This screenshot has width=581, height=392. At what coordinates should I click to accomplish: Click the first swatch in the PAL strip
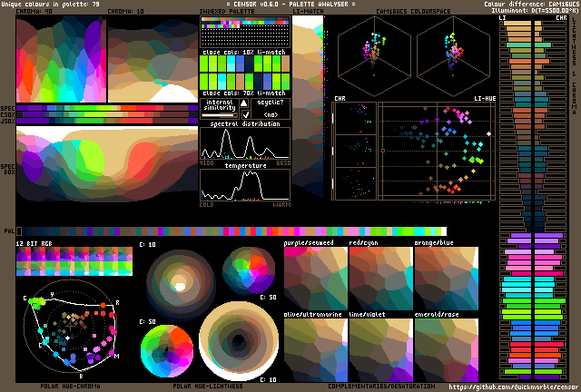[x=20, y=232]
